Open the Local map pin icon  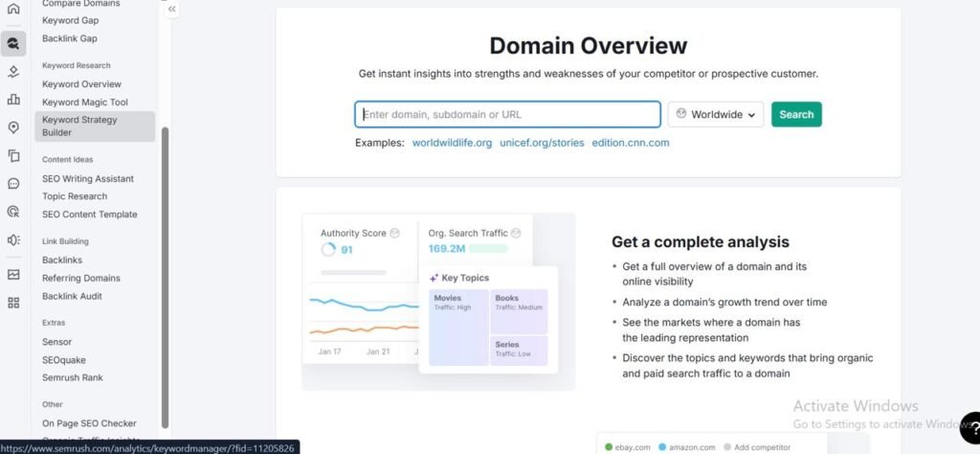point(13,127)
